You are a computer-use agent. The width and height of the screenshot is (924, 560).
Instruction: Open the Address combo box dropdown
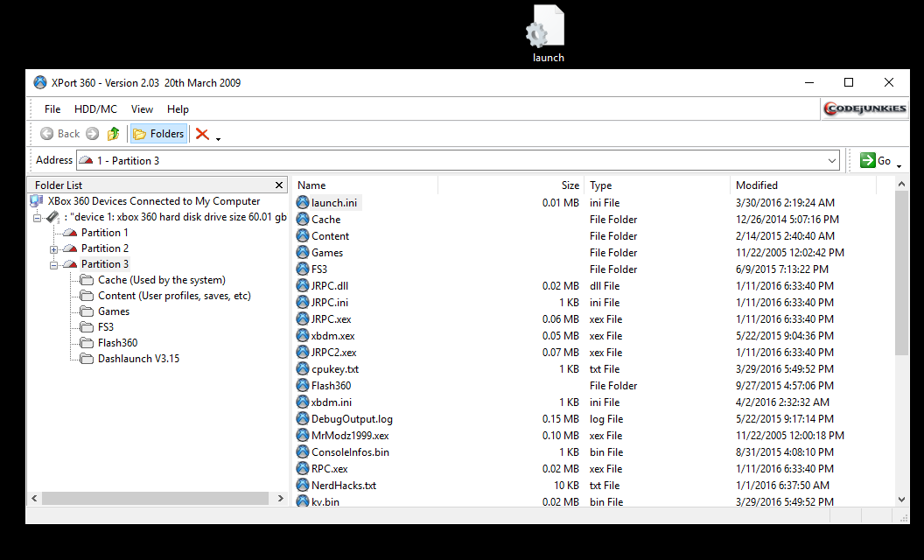831,160
